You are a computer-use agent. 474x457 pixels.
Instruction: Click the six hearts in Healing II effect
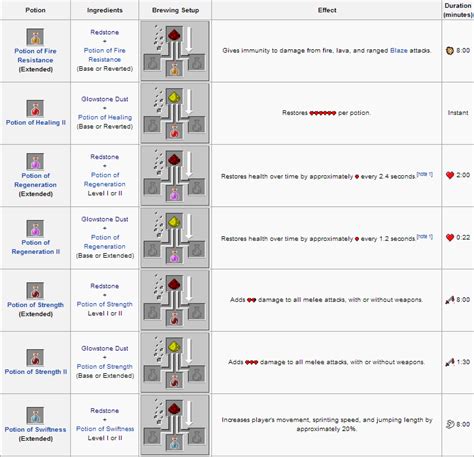[x=323, y=113]
